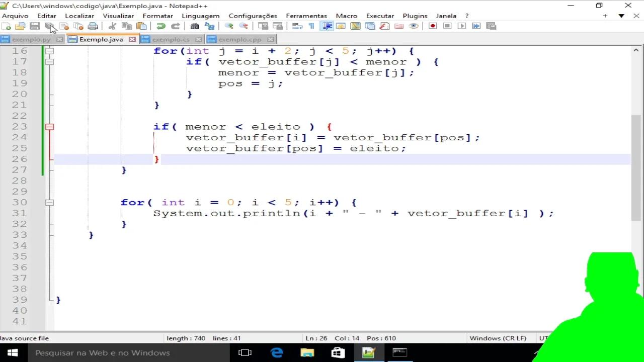
Task: Switch to the exemplo.cpp tab
Action: (240, 39)
